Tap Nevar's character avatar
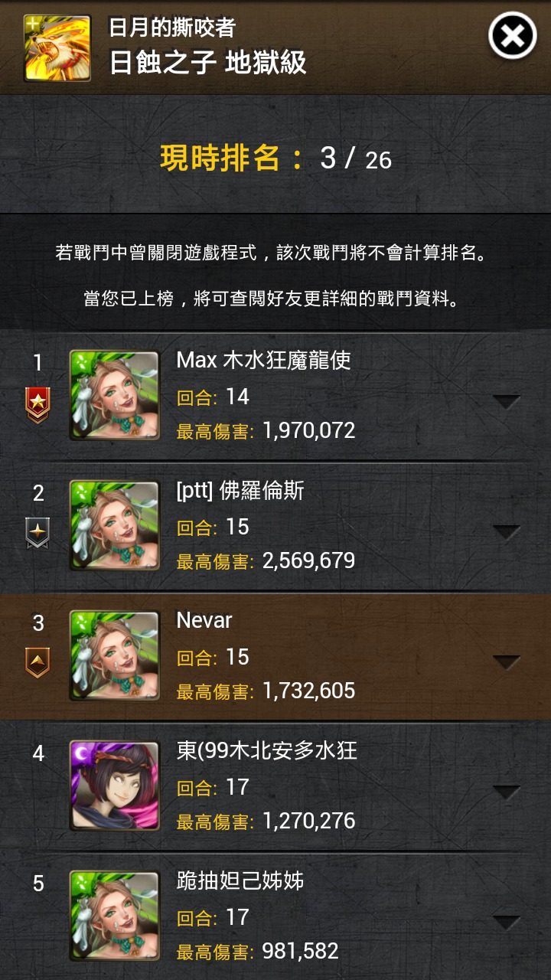Screen dimensions: 551x980 [x=115, y=655]
